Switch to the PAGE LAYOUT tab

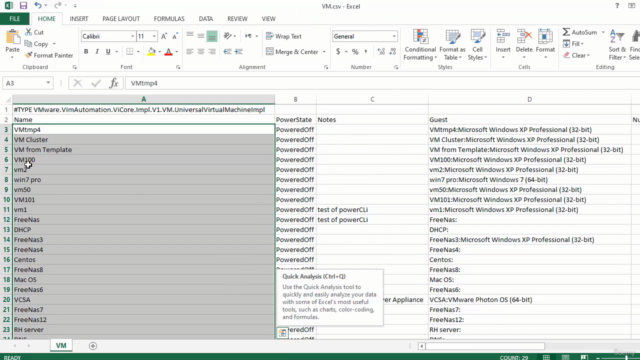tap(121, 19)
